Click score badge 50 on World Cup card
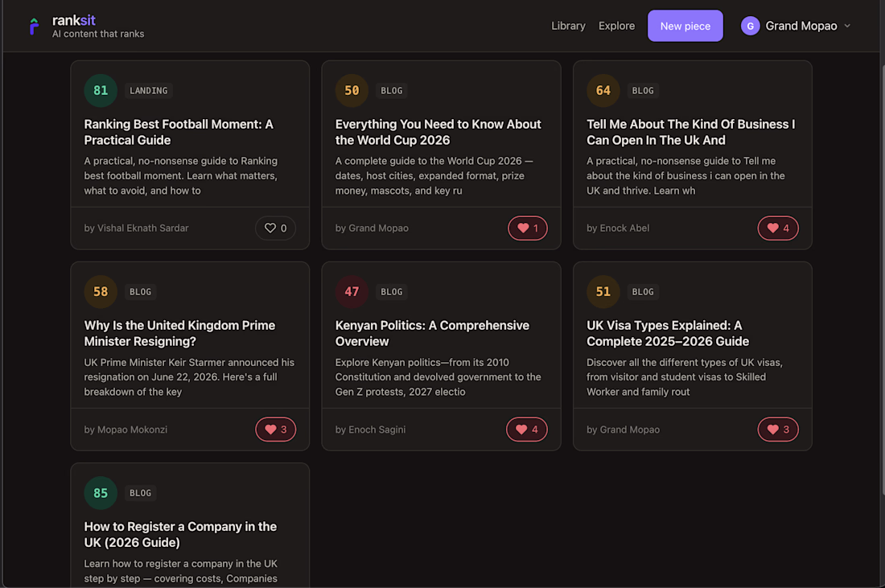Screen dimensions: 885x588 352,90
